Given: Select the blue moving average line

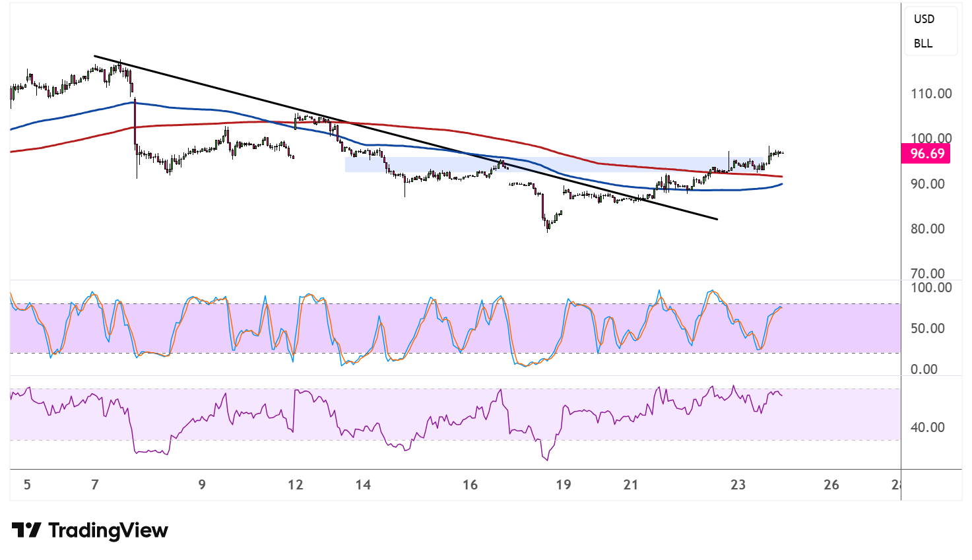Looking at the screenshot, I should pyautogui.click(x=198, y=109).
